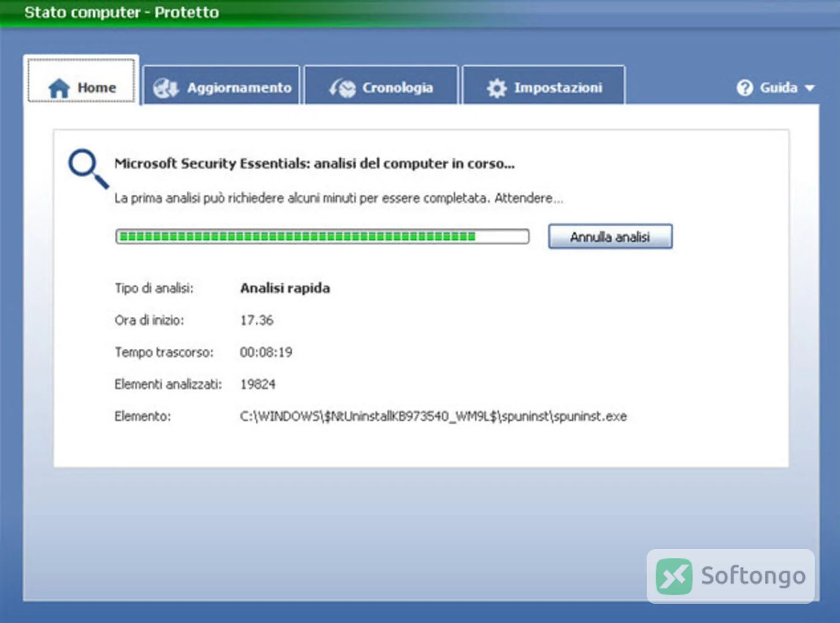Click the 'La prima analisi può richiedere' message
The image size is (840, 623).
click(x=339, y=198)
